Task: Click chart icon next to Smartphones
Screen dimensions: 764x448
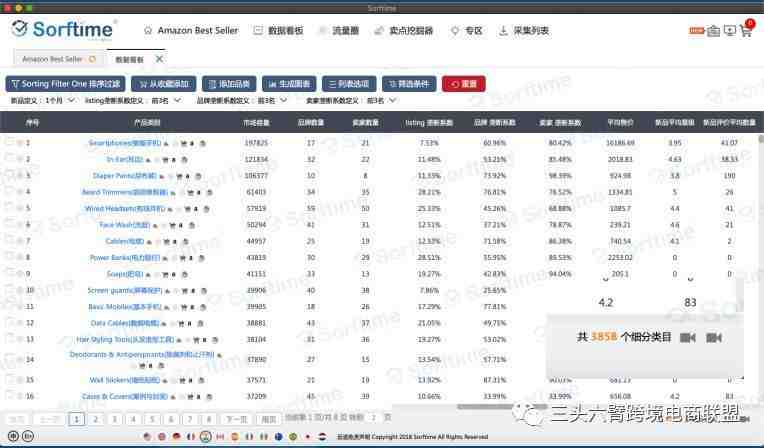Action: coord(166,143)
